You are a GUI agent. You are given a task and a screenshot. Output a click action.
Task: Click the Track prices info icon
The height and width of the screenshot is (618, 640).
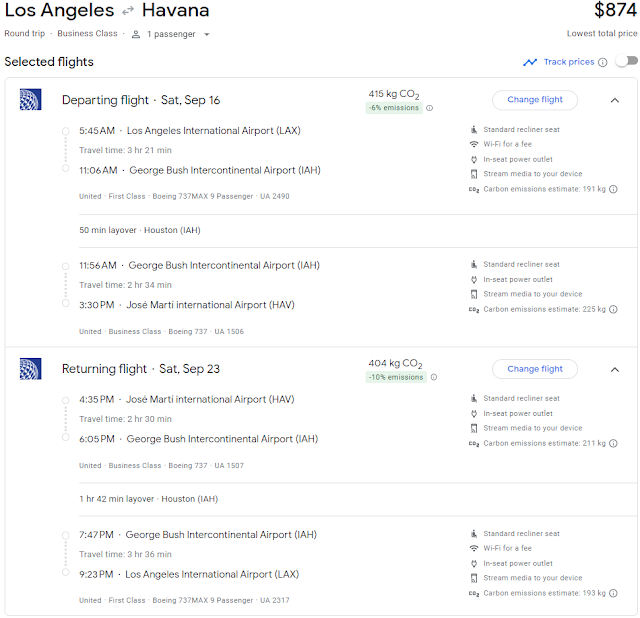603,62
